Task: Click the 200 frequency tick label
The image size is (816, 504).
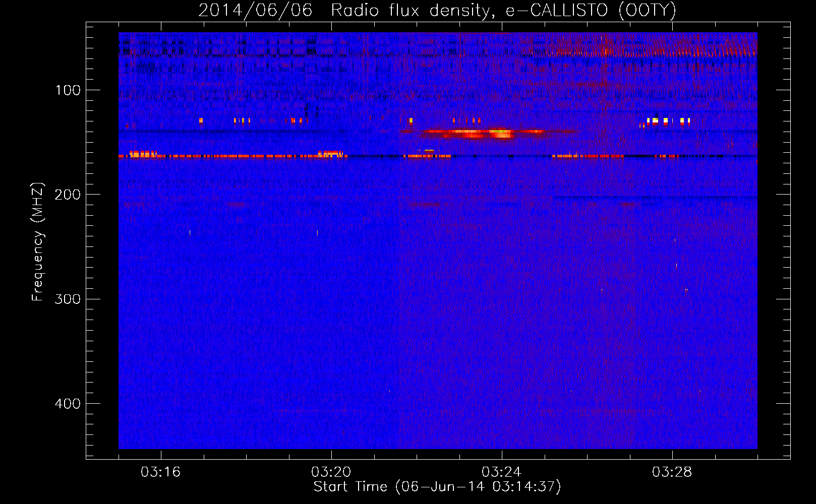Action: (68, 195)
